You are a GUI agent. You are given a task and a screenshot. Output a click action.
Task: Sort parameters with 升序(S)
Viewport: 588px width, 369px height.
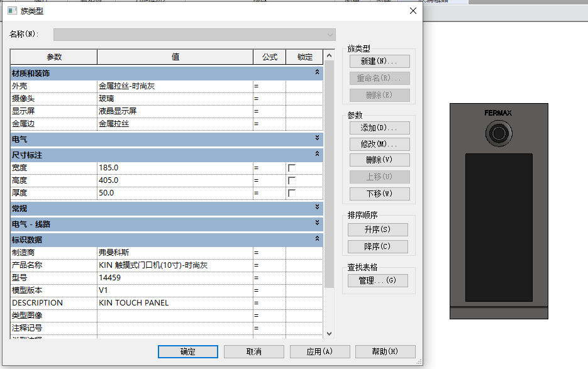[377, 229]
